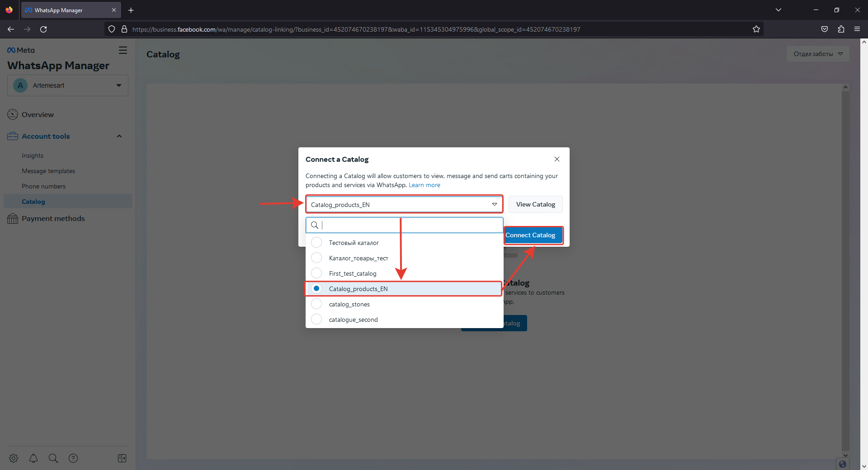Collapse the Catalog_products_EN dropdown
The width and height of the screenshot is (868, 470).
pos(404,204)
